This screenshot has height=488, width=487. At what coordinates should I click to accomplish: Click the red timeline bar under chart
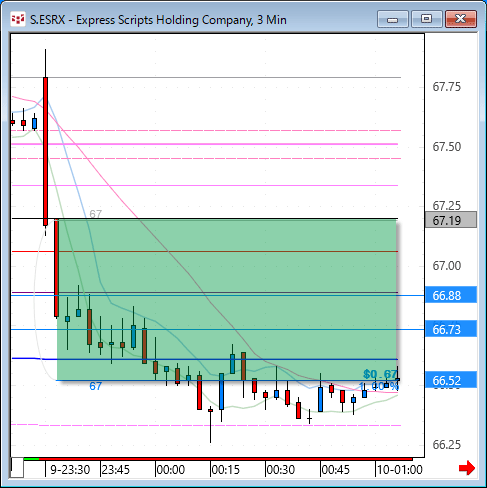click(x=226, y=459)
